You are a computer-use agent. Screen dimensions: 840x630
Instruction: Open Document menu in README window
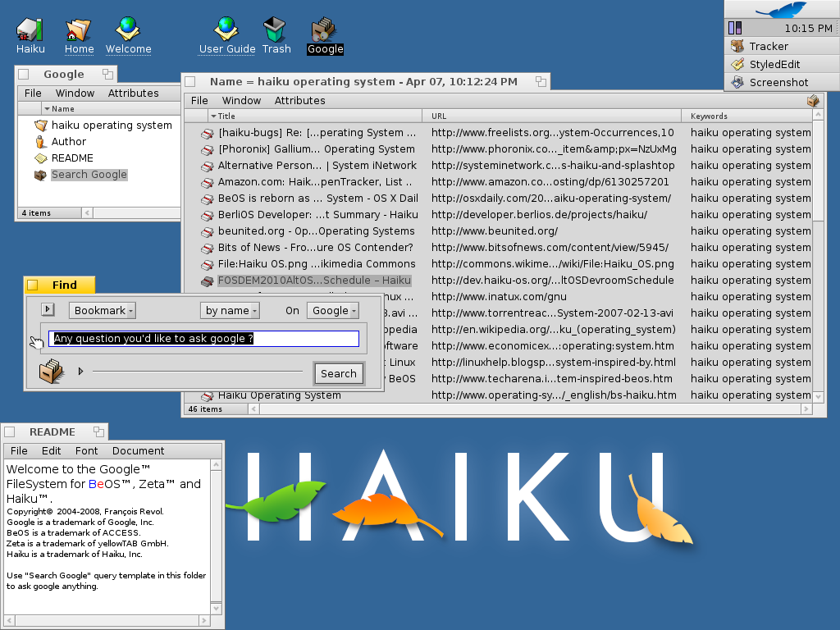coord(138,451)
